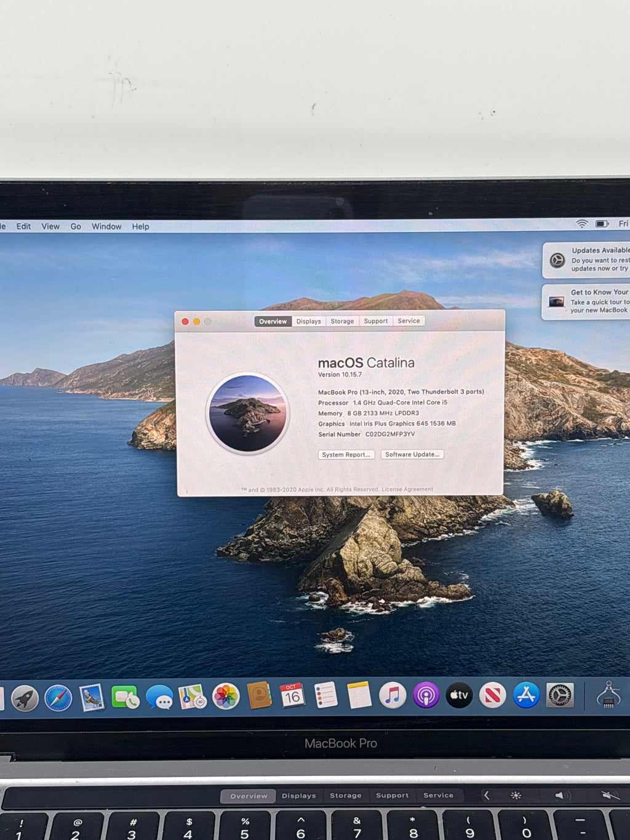The width and height of the screenshot is (630, 840).
Task: Click the date in menu bar
Action: click(x=623, y=224)
